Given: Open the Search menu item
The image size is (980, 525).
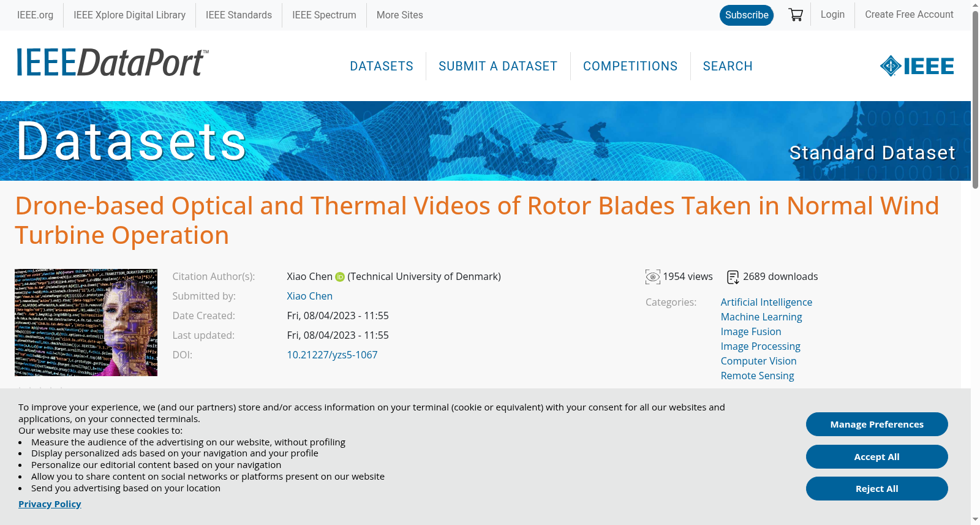Looking at the screenshot, I should (x=728, y=66).
